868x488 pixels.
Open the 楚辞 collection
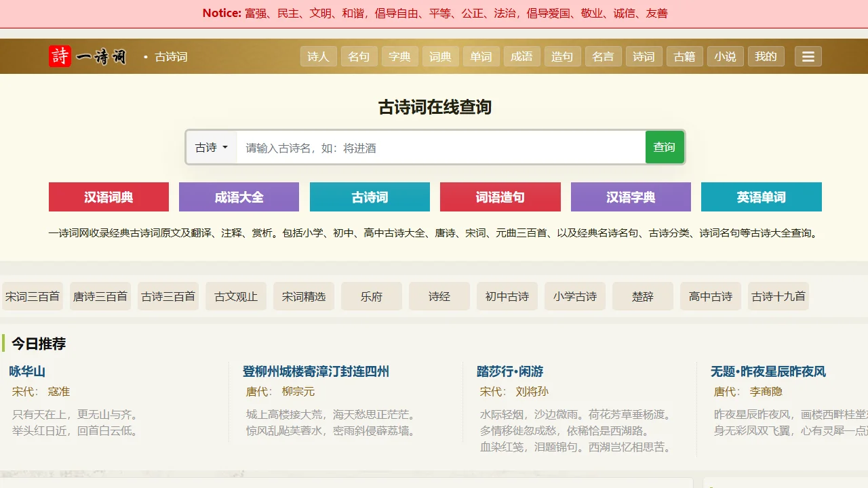[x=642, y=296]
